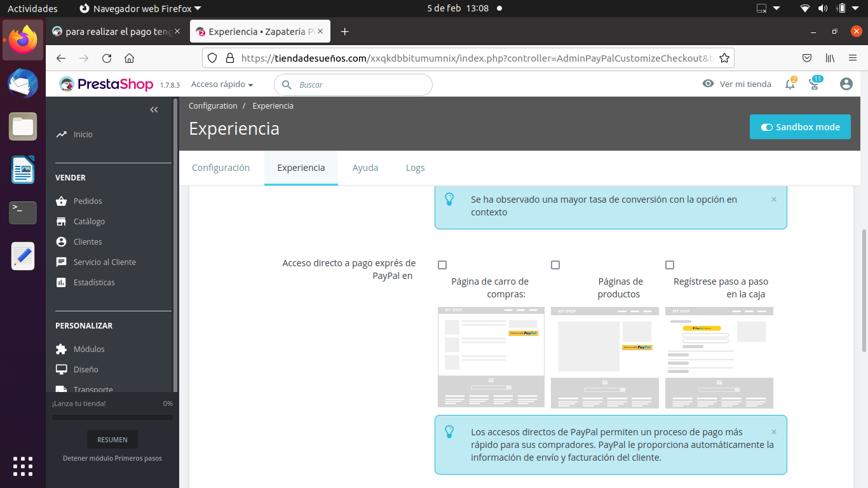Open the trophy gamification icon
868x488 pixels.
[815, 83]
